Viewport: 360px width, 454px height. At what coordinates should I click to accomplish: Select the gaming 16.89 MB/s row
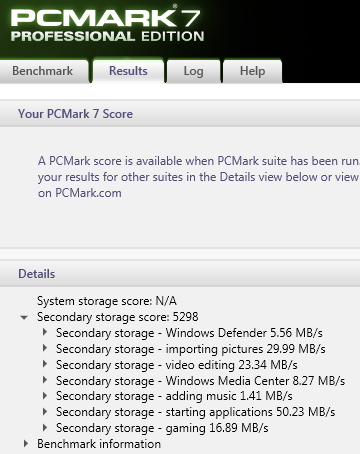click(162, 428)
